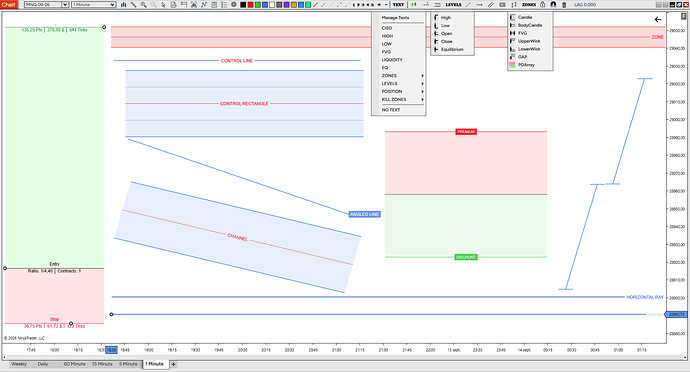
Task: Click the HORIZONTAL RAY label
Action: coord(645,297)
